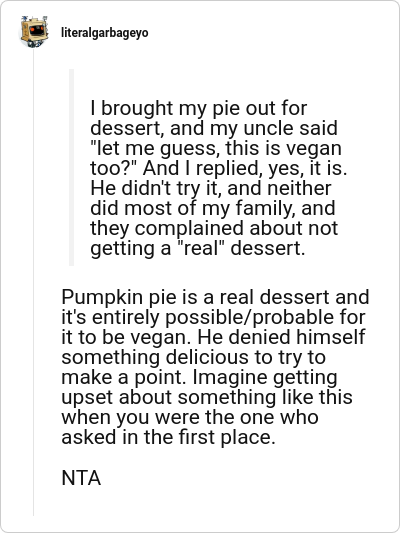
Task: Click the line "upset about something like this"
Action: pyautogui.click(x=207, y=397)
